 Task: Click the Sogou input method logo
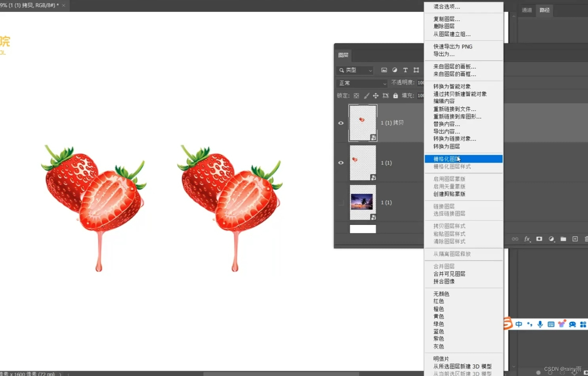coord(508,323)
